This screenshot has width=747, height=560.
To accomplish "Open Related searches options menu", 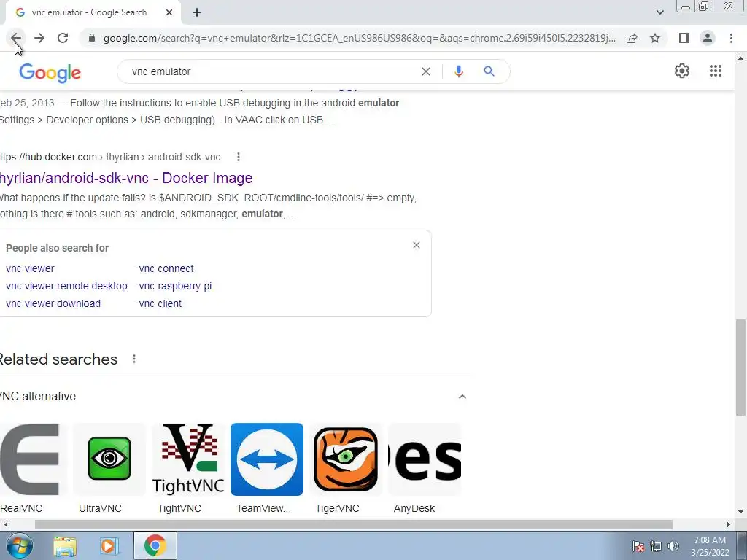I will coord(134,359).
